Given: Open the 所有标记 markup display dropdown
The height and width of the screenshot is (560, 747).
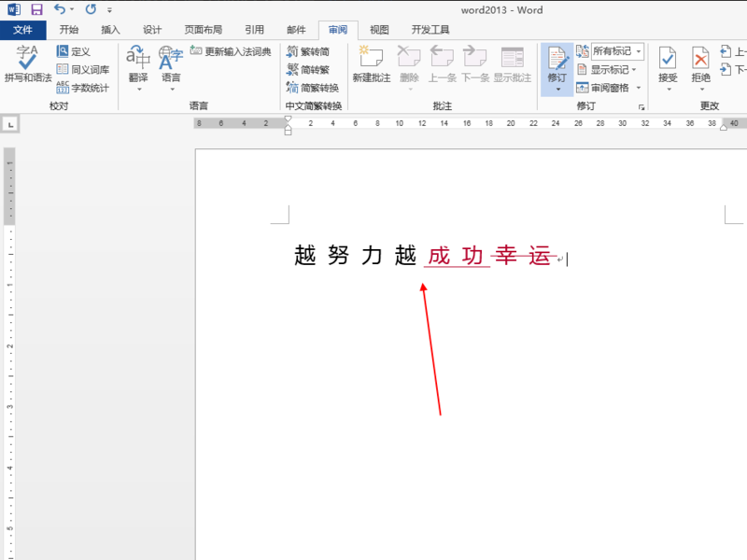Looking at the screenshot, I should 617,51.
